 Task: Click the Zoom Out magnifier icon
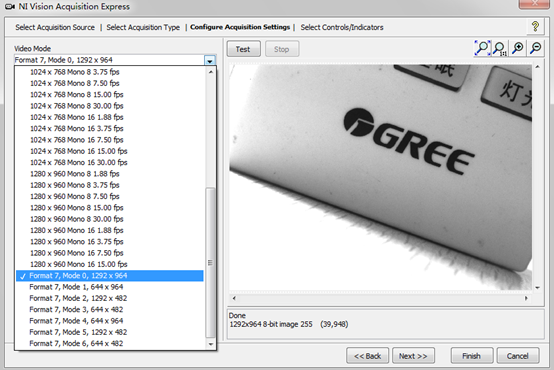pos(536,48)
